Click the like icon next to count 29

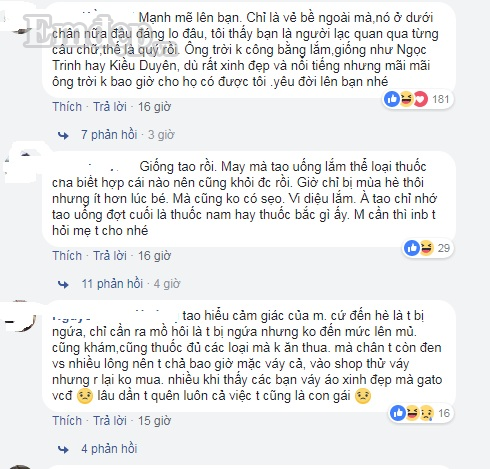[x=412, y=248]
